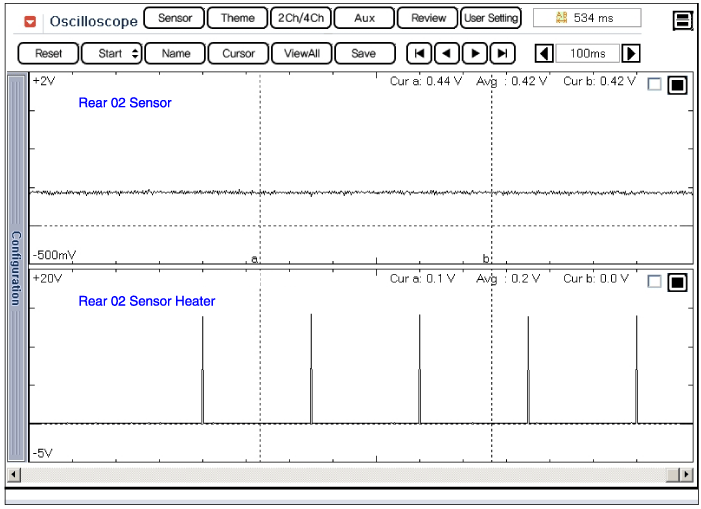The width and height of the screenshot is (701, 509).
Task: Increase the 100ms time base
Action: pos(632,53)
